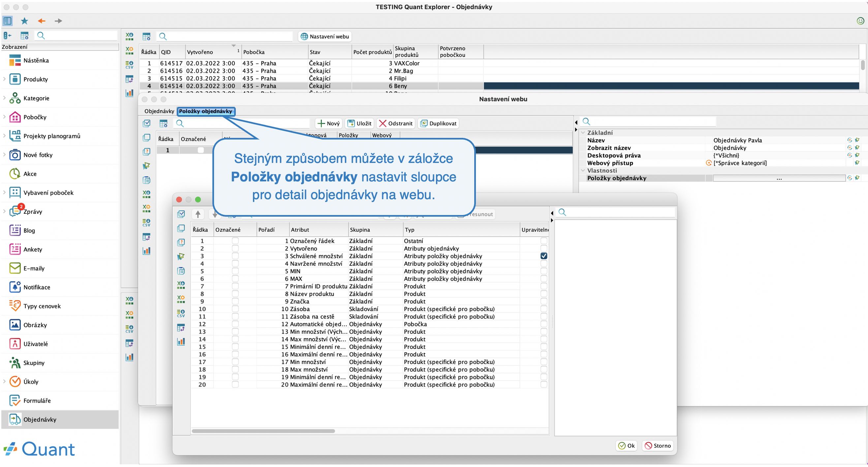Screen dimensions: 868x467
Task: Go forward with the gray arrow
Action: [58, 21]
